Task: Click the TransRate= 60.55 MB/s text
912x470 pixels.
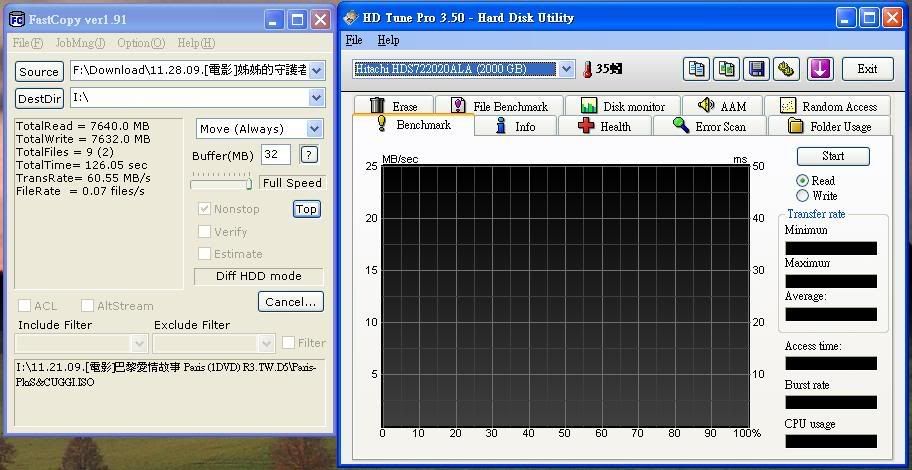Action: pyautogui.click(x=83, y=178)
